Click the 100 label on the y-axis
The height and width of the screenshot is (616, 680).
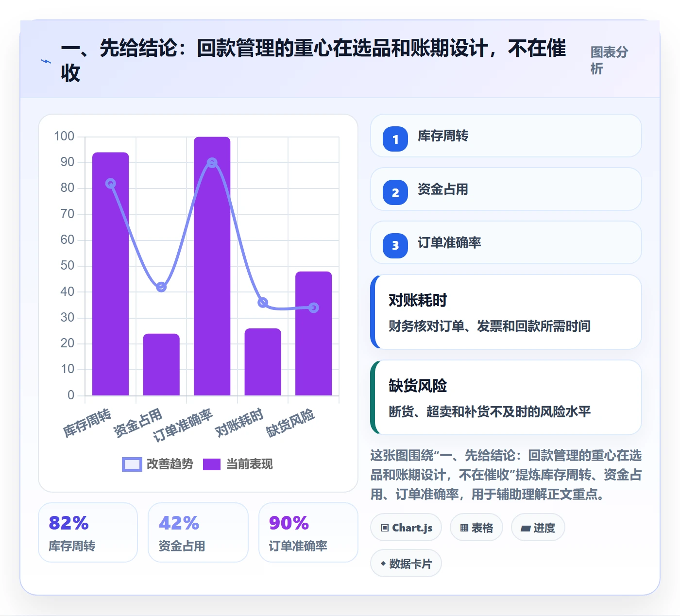[x=64, y=137]
